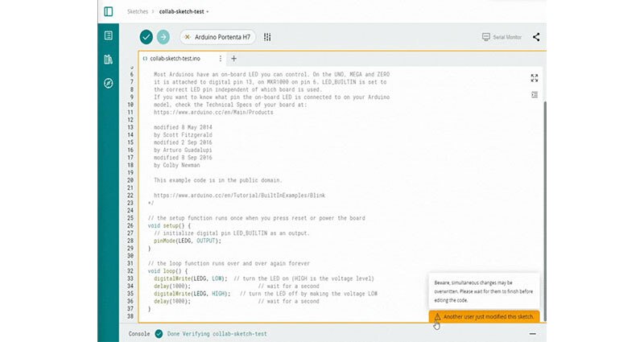Screen dimensions: 644x342
Task: Select the Arduino Portenta H7 board
Action: click(x=217, y=37)
